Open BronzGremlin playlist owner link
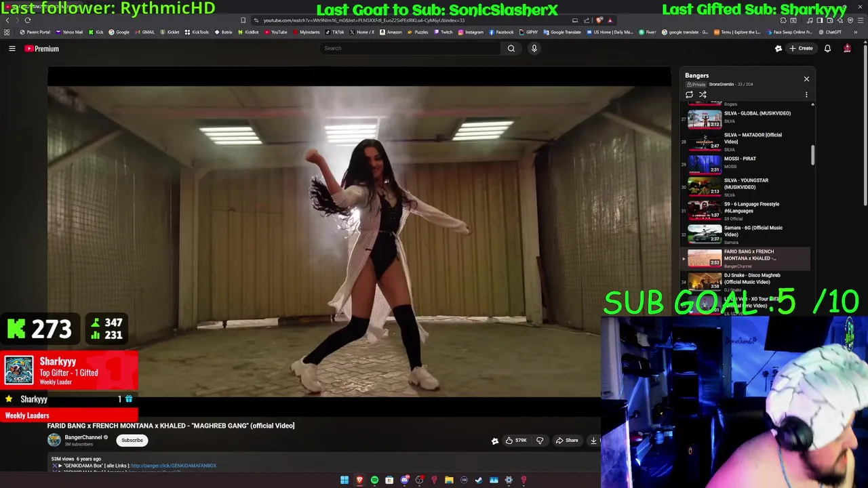 pyautogui.click(x=722, y=85)
